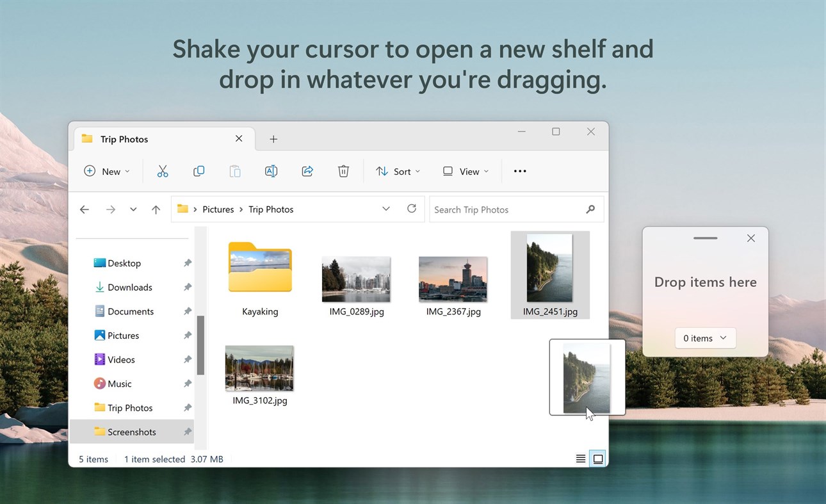Image resolution: width=826 pixels, height=504 pixels.
Task: Open the See more menu
Action: (519, 171)
